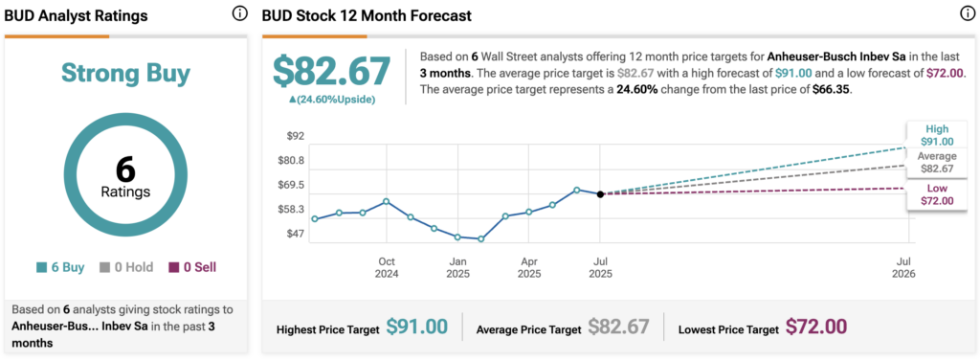Viewport: 980px width, 361px height.
Task: Select the lowest data point near Jan 2025
Action: click(x=480, y=239)
